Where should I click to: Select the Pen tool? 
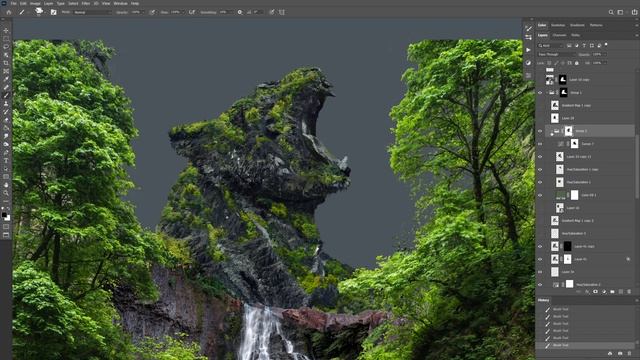coord(6,152)
